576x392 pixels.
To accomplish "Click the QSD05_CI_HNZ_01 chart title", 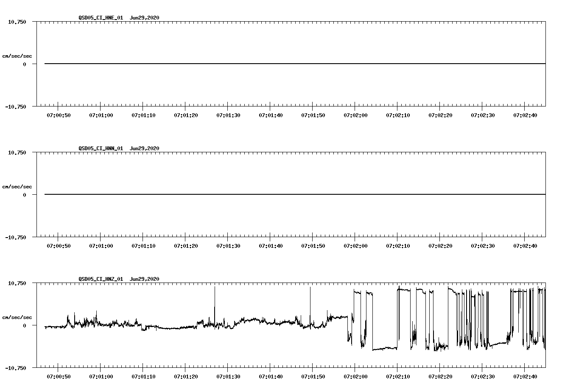I will (x=119, y=279).
